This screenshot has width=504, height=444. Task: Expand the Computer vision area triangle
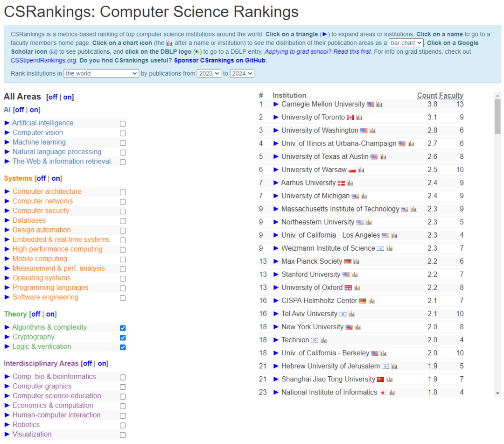click(7, 133)
